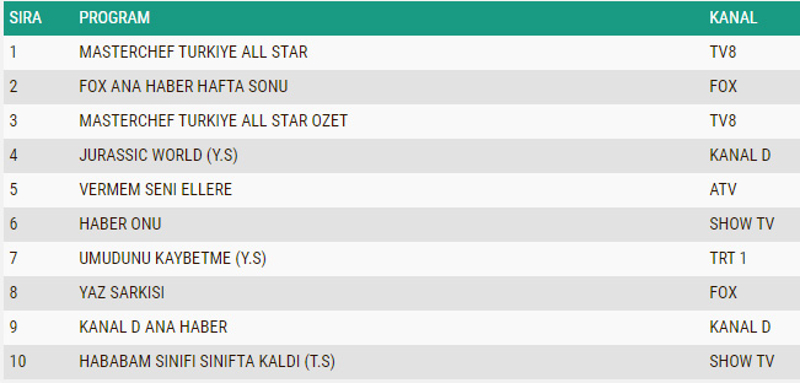Click SHOW TV channel for Haber Onu
Screen dimensions: 800x383
742,224
